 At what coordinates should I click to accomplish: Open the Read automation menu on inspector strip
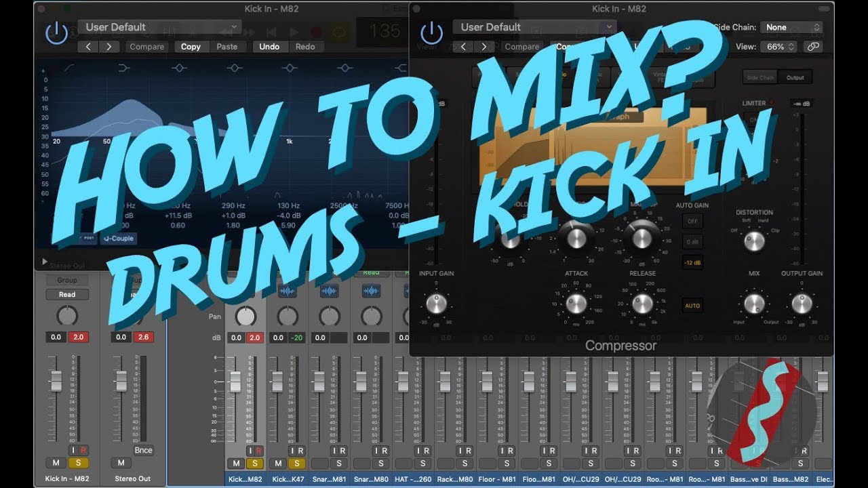pos(67,294)
